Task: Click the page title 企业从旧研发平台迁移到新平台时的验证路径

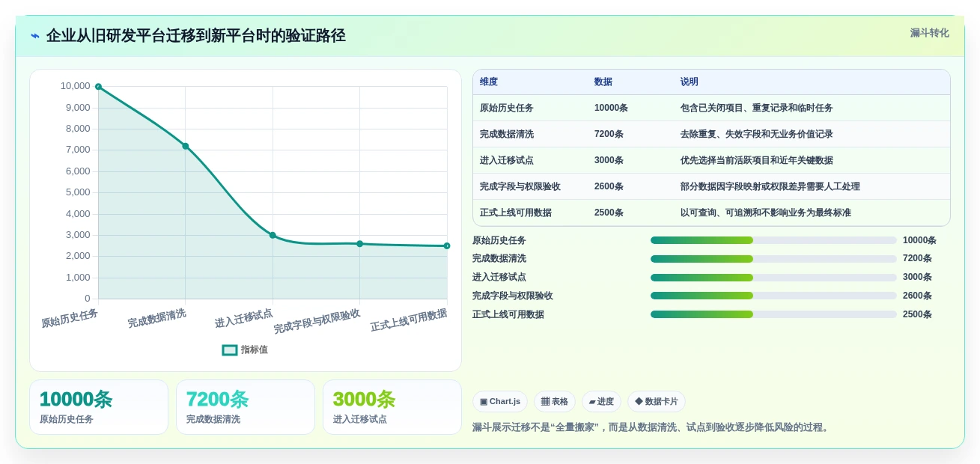Action: (x=196, y=36)
